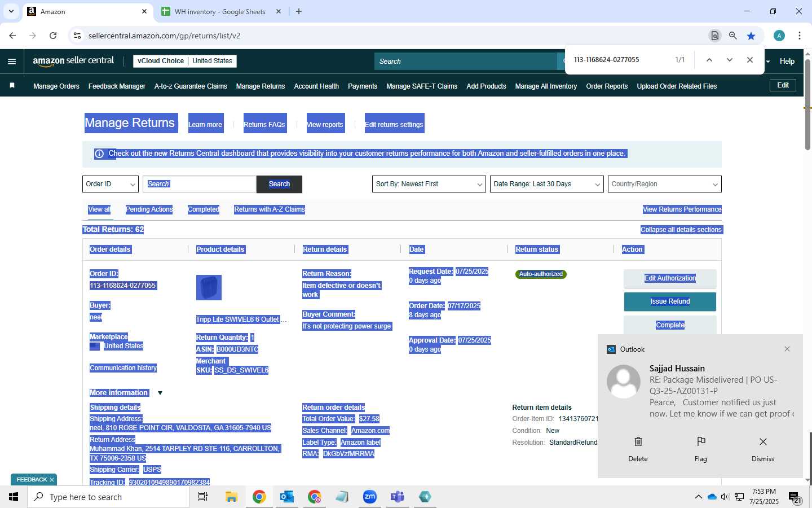Open the Windows notification center icon
The image size is (812, 508).
(x=795, y=497)
